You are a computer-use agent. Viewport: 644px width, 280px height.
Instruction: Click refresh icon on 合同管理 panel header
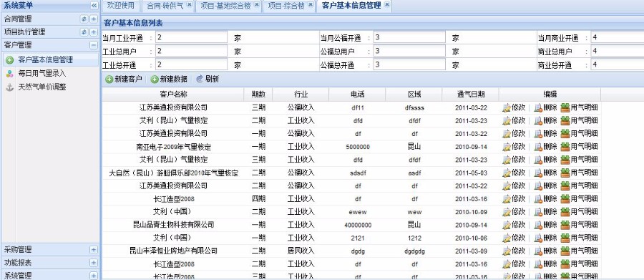tap(84, 19)
